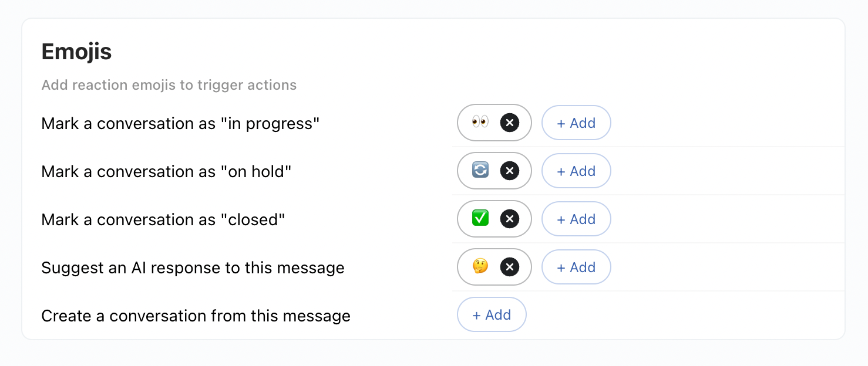
Task: Remove the check mark emoji from "closed"
Action: coord(509,218)
